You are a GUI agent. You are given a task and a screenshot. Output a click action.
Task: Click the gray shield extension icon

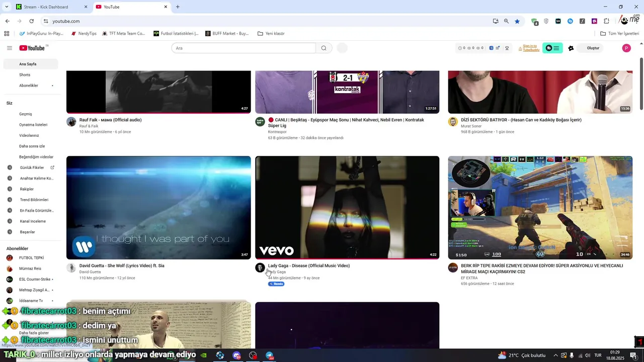point(546,21)
